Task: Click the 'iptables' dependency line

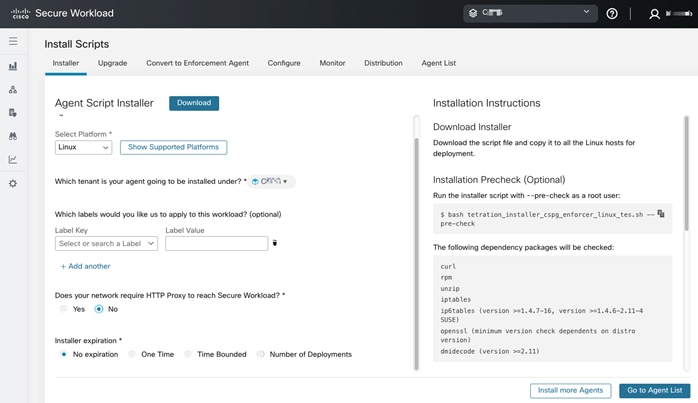Action: (x=455, y=300)
